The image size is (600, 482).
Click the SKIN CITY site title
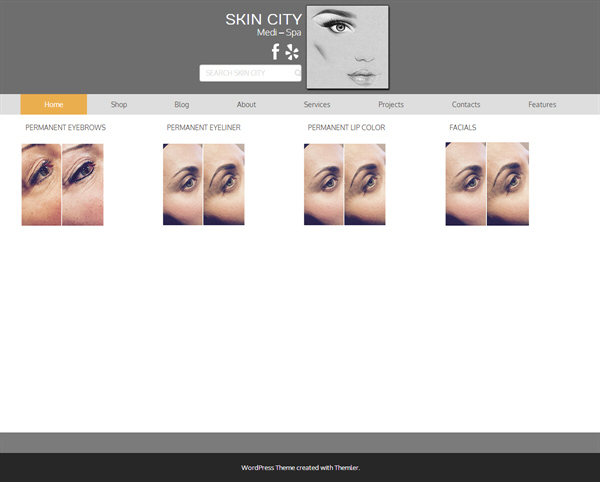point(264,20)
